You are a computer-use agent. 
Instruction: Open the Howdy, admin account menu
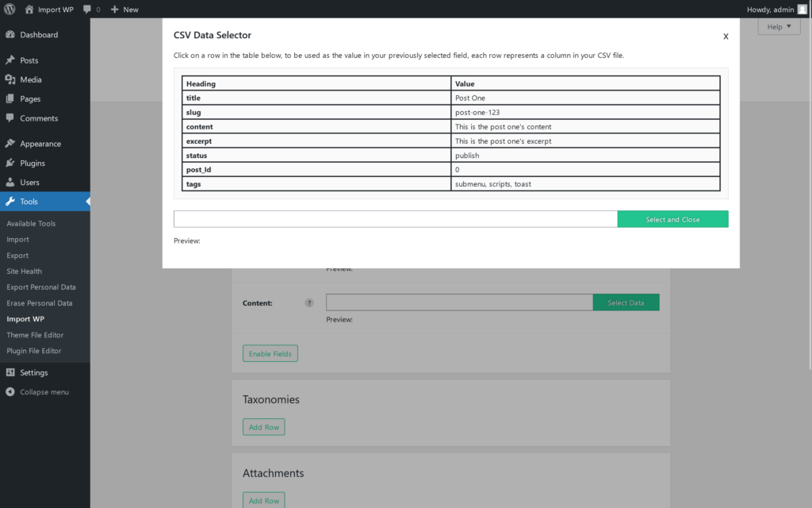pos(776,10)
